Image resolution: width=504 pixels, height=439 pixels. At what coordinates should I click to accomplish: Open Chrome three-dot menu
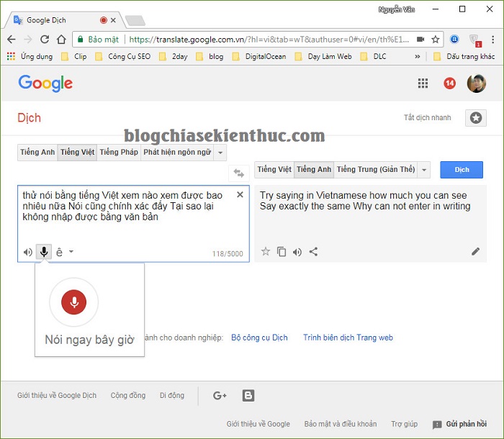[492, 39]
